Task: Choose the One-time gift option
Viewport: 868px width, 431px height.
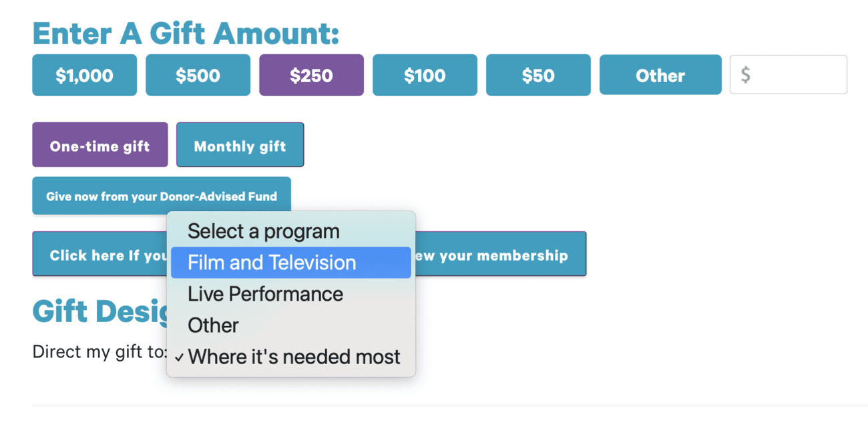Action: click(100, 145)
